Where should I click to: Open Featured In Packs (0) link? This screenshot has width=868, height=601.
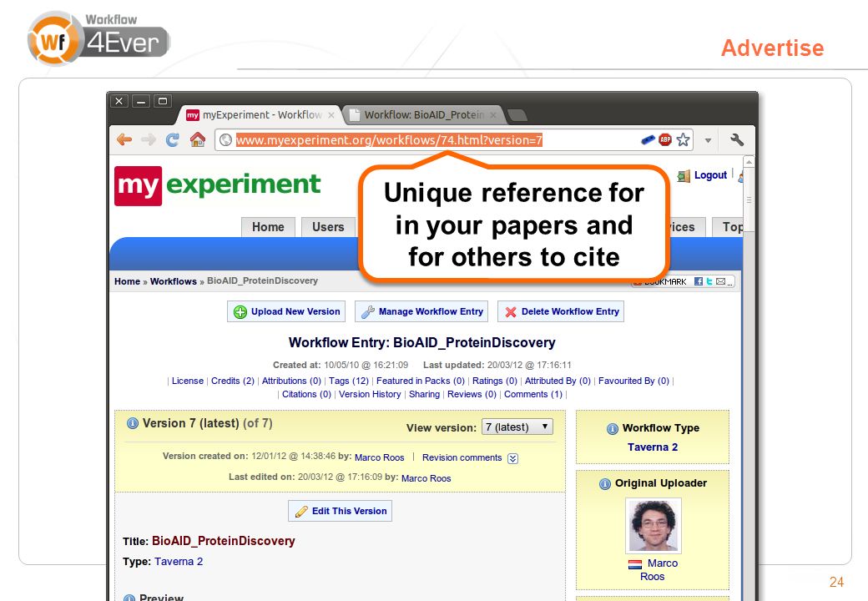tap(420, 381)
